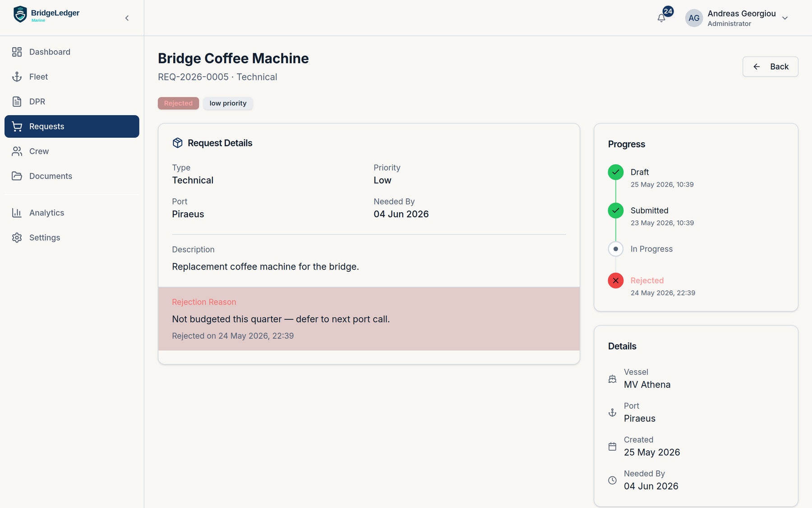Screen dimensions: 812x508
Task: Click the Analytics bar chart icon
Action: click(x=17, y=213)
